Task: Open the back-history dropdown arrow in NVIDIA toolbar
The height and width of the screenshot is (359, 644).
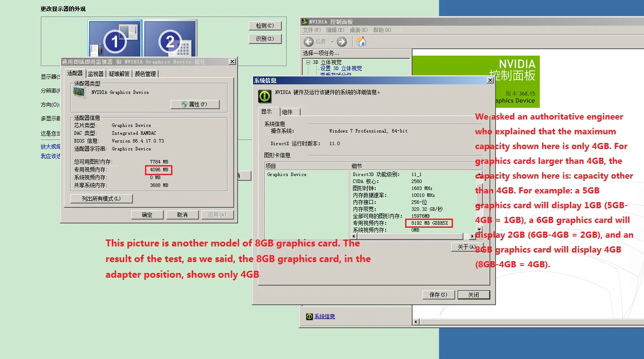Action: point(332,42)
